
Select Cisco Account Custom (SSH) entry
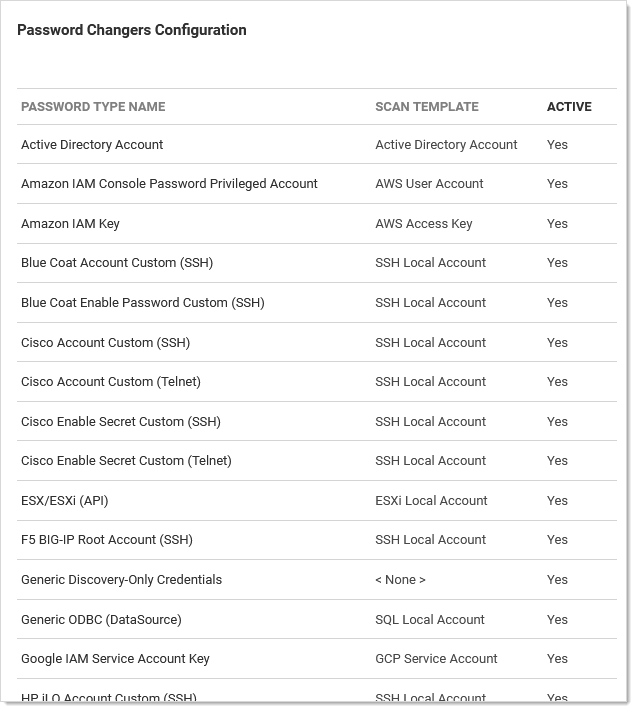point(105,343)
